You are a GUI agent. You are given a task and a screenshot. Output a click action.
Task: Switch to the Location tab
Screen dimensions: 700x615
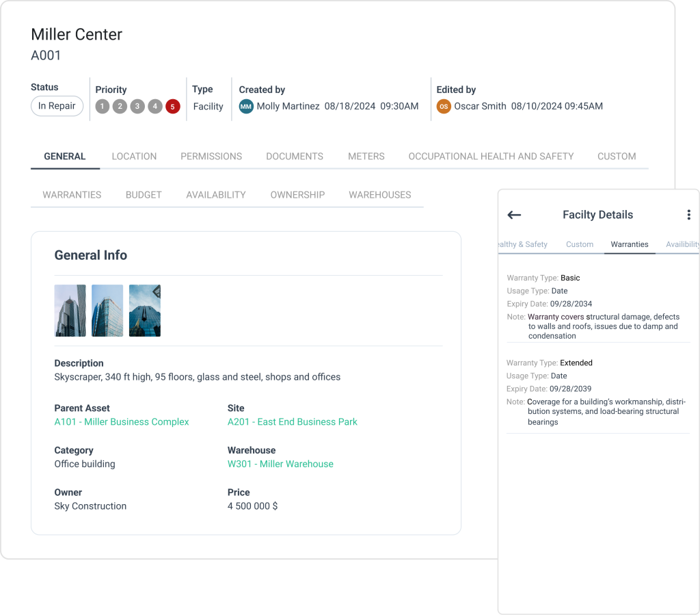134,156
